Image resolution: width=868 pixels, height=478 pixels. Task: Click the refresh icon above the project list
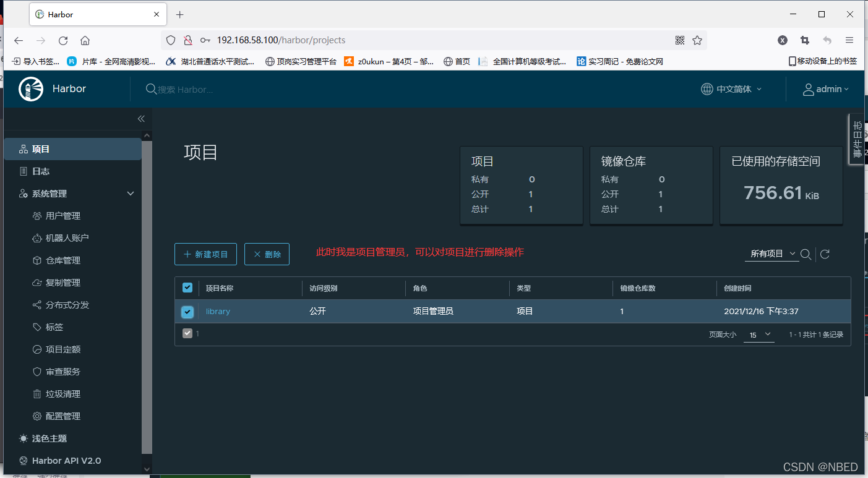click(825, 254)
